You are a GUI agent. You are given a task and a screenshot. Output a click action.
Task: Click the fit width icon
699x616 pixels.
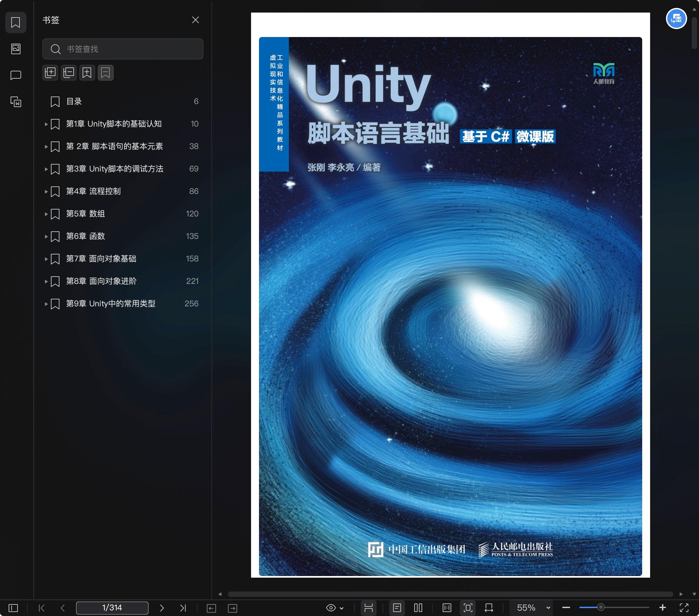[x=489, y=608]
